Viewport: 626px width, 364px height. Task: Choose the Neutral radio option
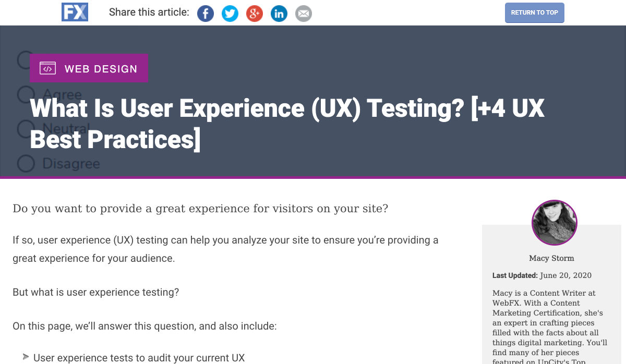[x=26, y=128]
